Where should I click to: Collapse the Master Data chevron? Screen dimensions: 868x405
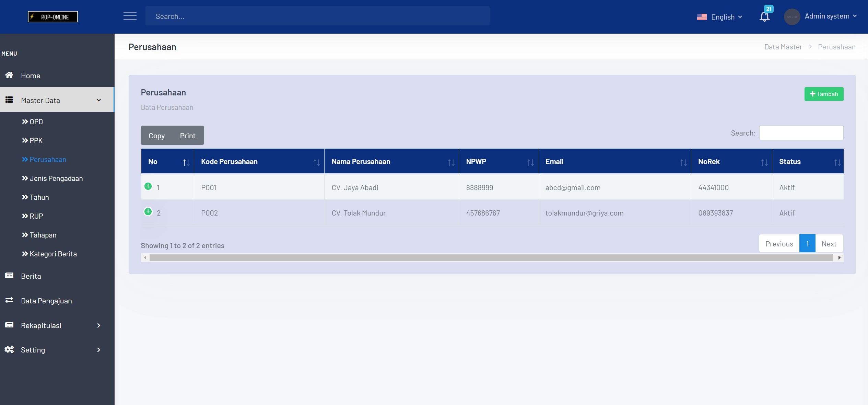(99, 100)
